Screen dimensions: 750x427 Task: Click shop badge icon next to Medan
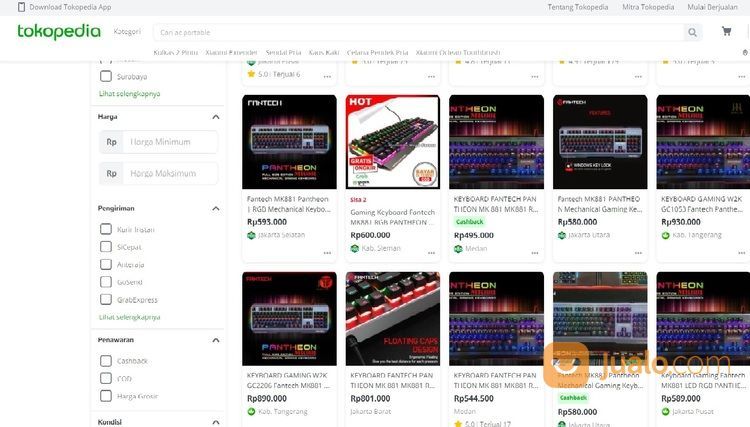click(458, 249)
